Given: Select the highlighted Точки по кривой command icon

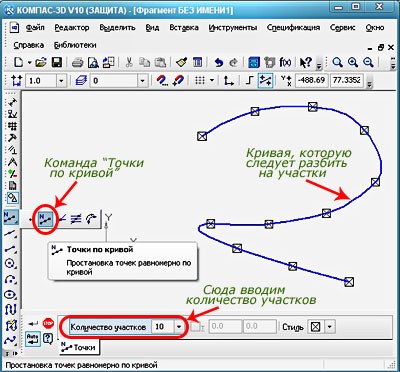Looking at the screenshot, I should (45, 219).
